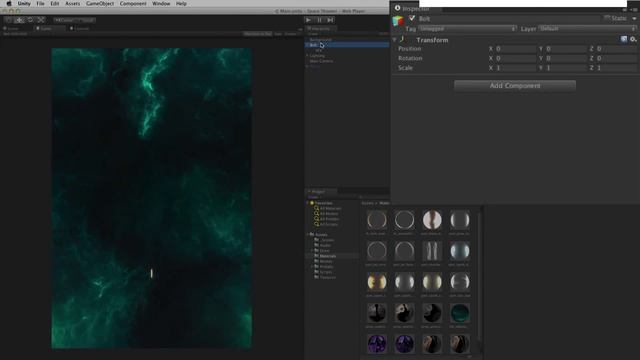The width and height of the screenshot is (640, 360).
Task: Click the Scale Y field
Action: click(x=566, y=68)
